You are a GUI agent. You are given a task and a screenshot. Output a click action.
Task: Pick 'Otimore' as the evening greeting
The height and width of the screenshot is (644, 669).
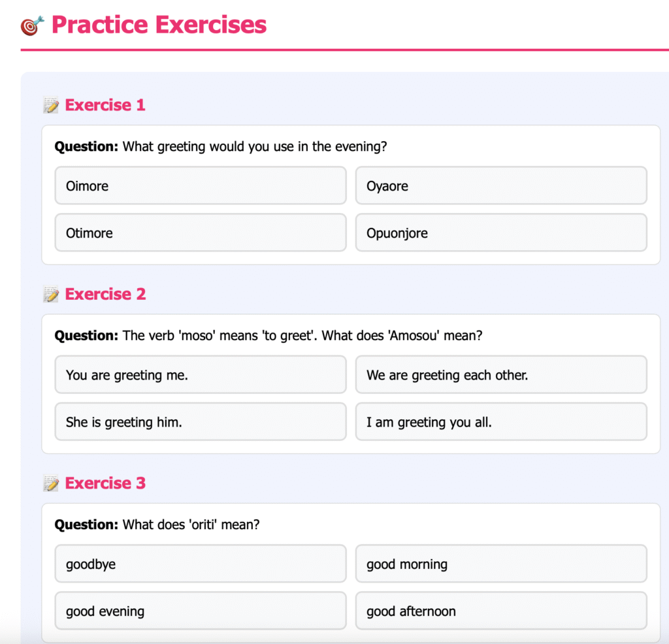(x=200, y=233)
